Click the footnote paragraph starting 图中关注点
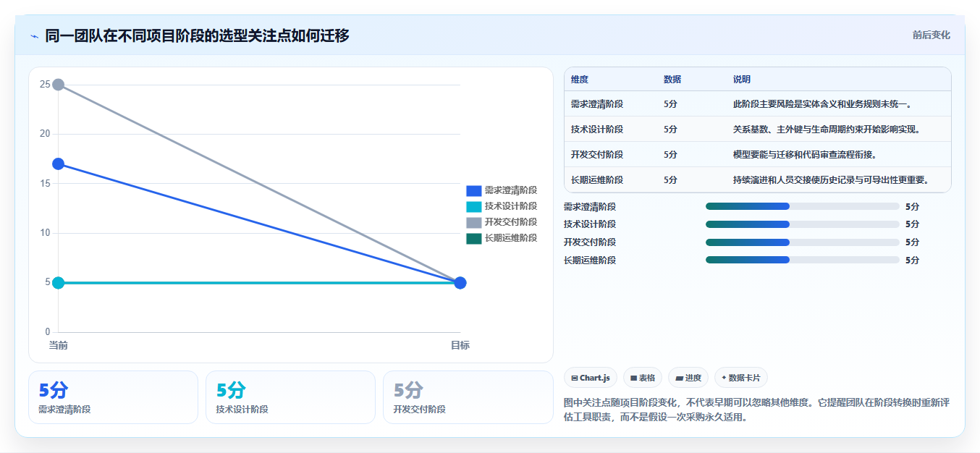Screen dimensions: 980x453 click(x=756, y=410)
